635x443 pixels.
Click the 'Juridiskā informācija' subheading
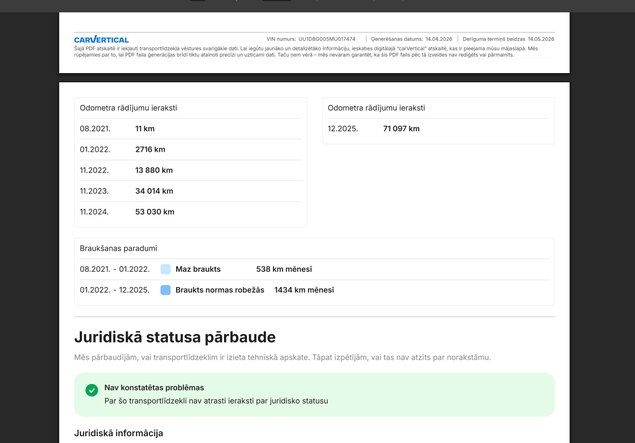click(x=119, y=433)
